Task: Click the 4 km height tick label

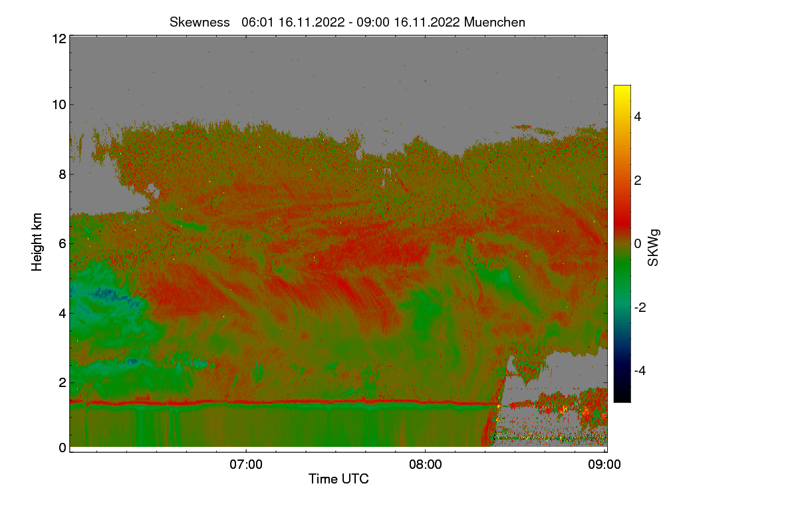Action: 63,313
